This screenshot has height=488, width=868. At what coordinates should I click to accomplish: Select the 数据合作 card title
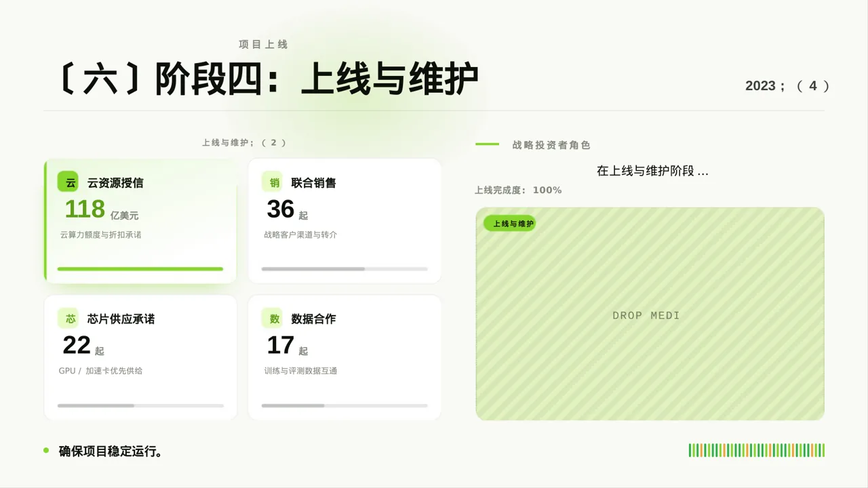tap(313, 319)
